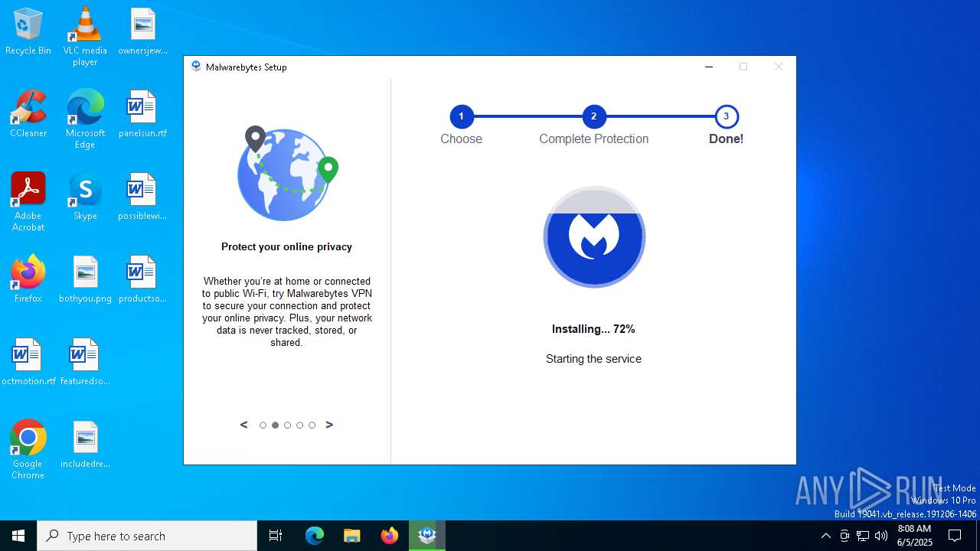This screenshot has height=551, width=980.
Task: Open the Windows Start menu
Action: click(x=18, y=536)
